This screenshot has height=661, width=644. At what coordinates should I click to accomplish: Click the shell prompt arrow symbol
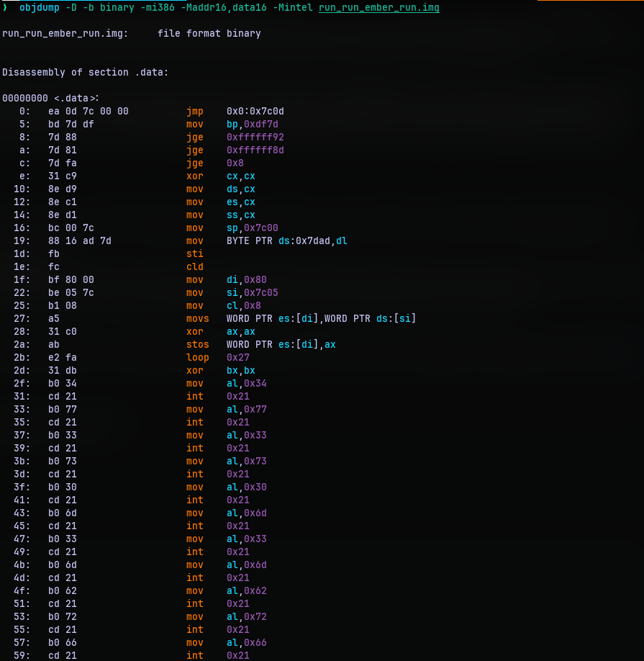tap(5, 7)
